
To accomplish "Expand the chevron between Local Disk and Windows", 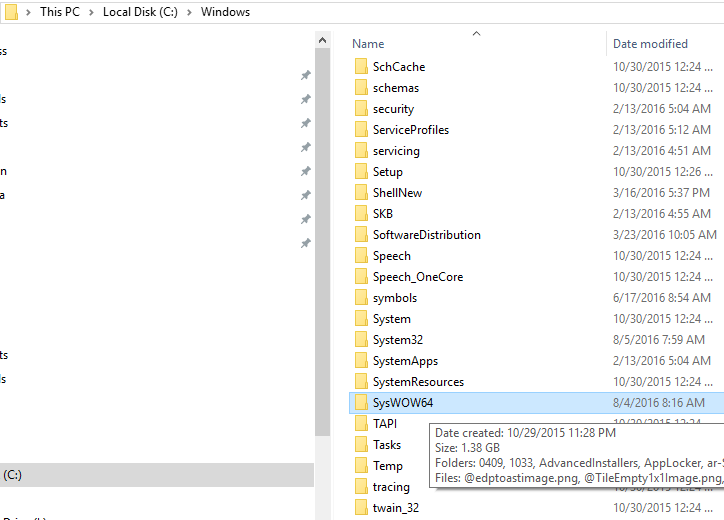I will (189, 12).
